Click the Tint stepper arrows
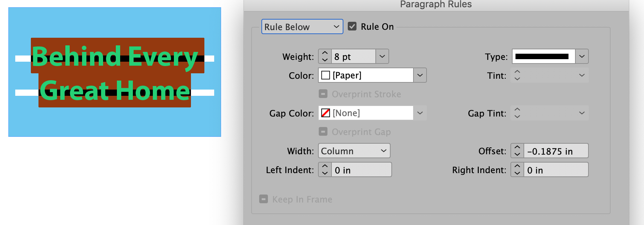This screenshot has height=225, width=644. 517,75
